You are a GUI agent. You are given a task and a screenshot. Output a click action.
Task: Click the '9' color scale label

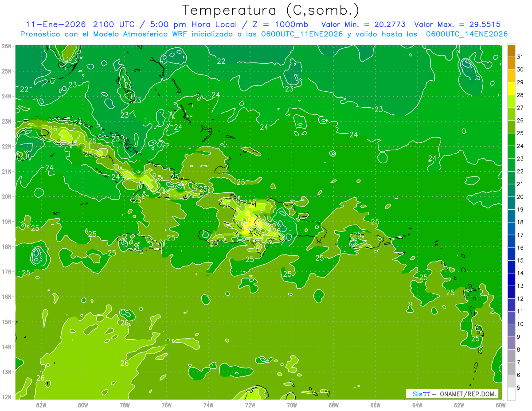[x=519, y=337]
